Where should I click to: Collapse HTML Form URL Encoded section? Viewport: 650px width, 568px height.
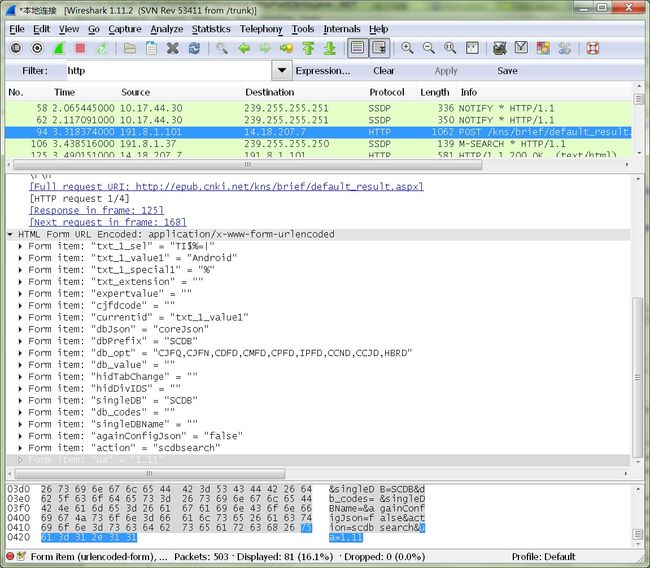[10, 234]
